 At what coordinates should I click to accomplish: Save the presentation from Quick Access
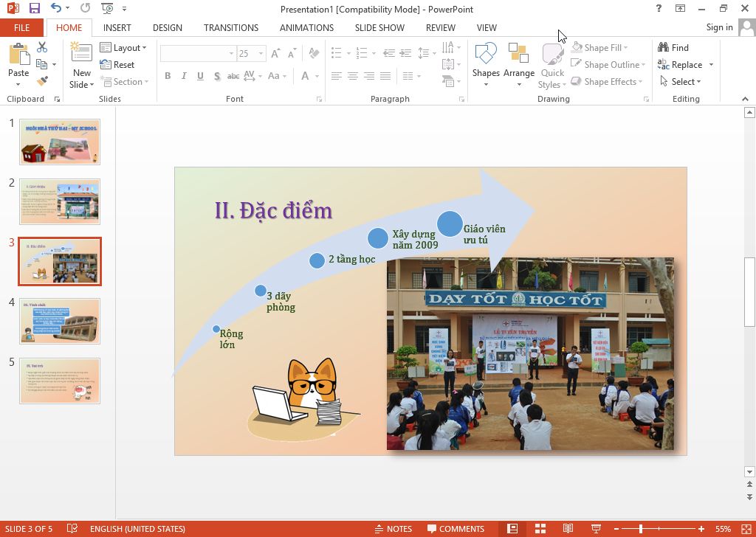click(x=34, y=9)
